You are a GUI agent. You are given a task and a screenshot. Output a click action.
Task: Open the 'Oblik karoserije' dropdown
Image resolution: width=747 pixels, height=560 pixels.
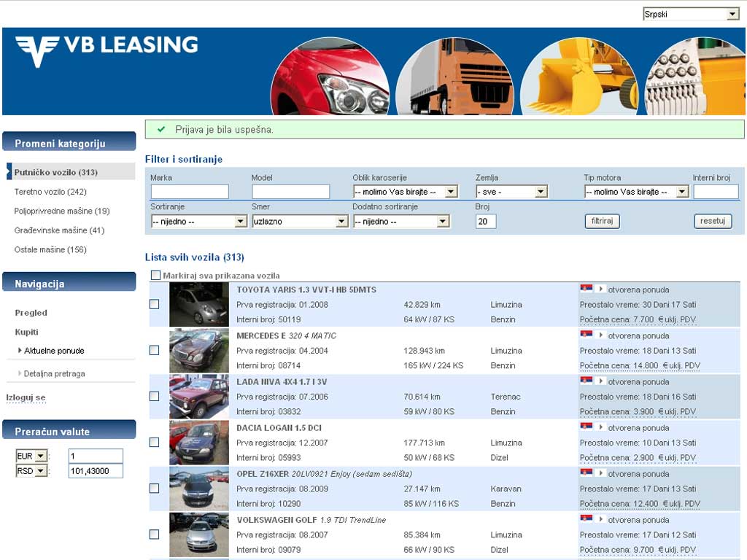(x=406, y=192)
